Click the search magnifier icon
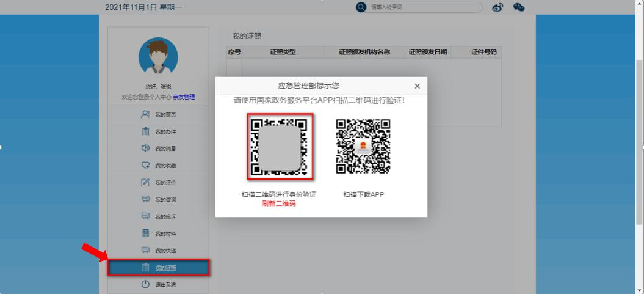 pyautogui.click(x=361, y=7)
